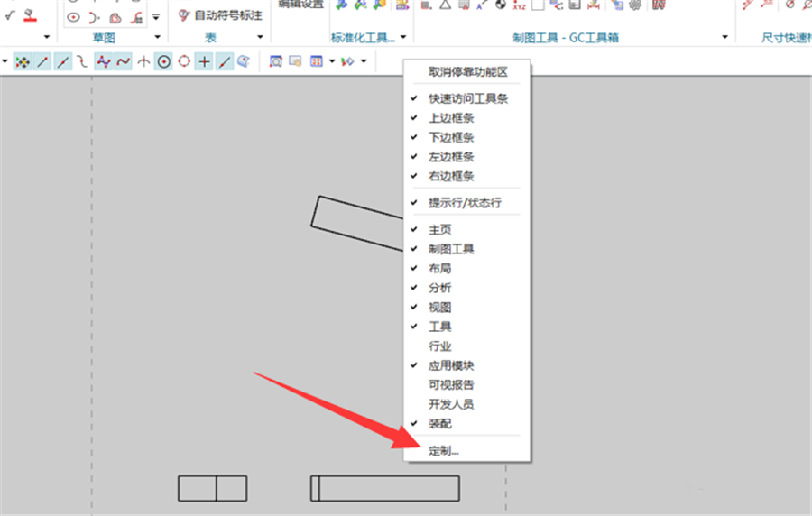
Task: Toggle 提示行/状态行 visibility
Action: [466, 203]
